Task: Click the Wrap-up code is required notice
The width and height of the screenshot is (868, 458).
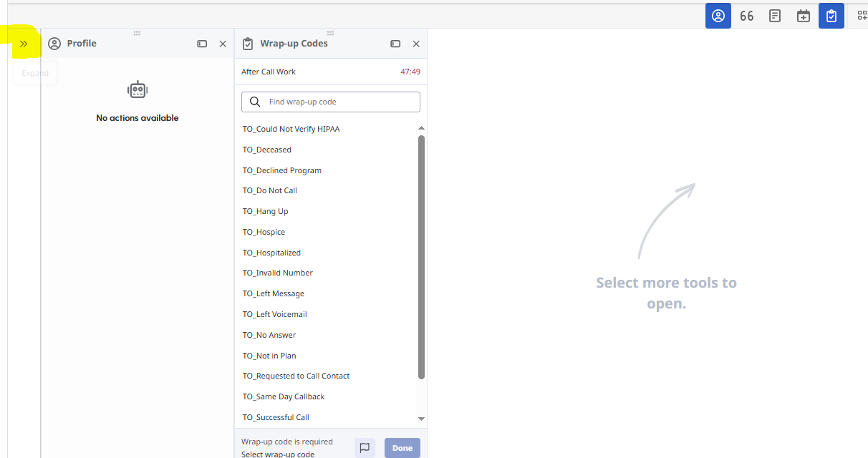Action: 287,442
